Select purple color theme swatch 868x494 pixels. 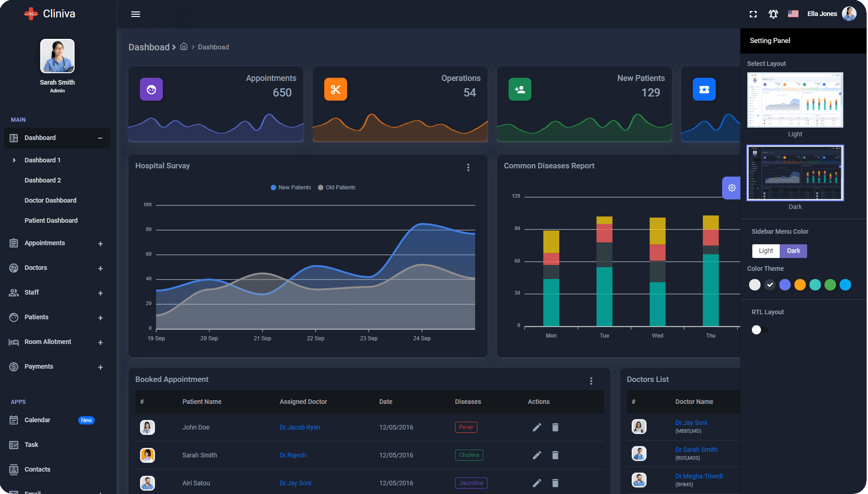point(785,285)
